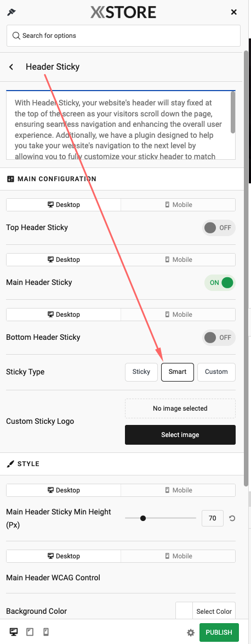This screenshot has width=251, height=644.
Task: Select Mobile tab above Top Header Sticky
Action: (x=178, y=205)
